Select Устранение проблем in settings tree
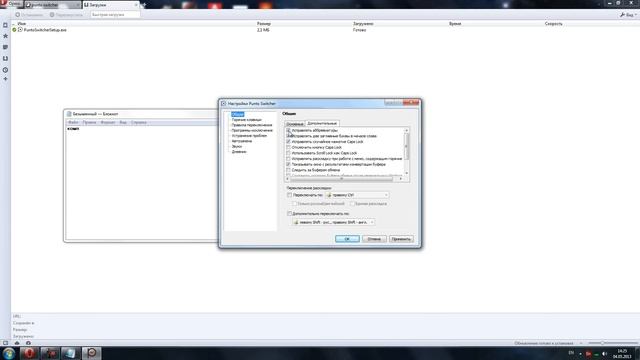 tap(249, 136)
